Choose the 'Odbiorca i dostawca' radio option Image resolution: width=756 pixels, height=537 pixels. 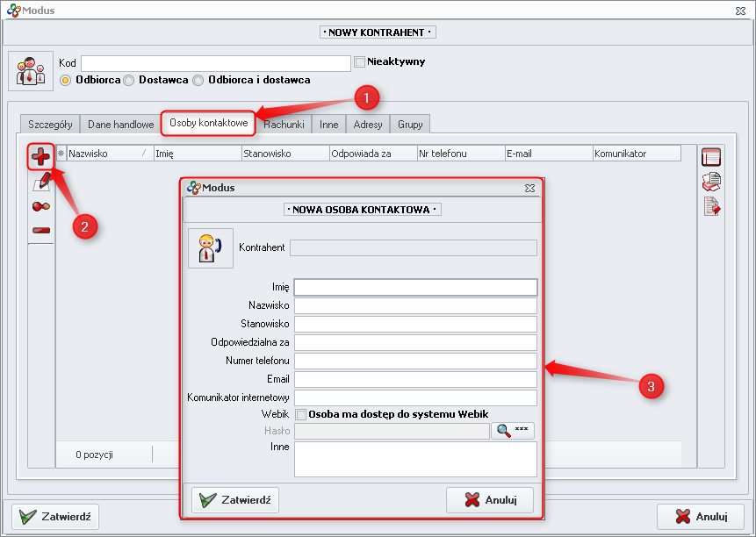point(198,80)
